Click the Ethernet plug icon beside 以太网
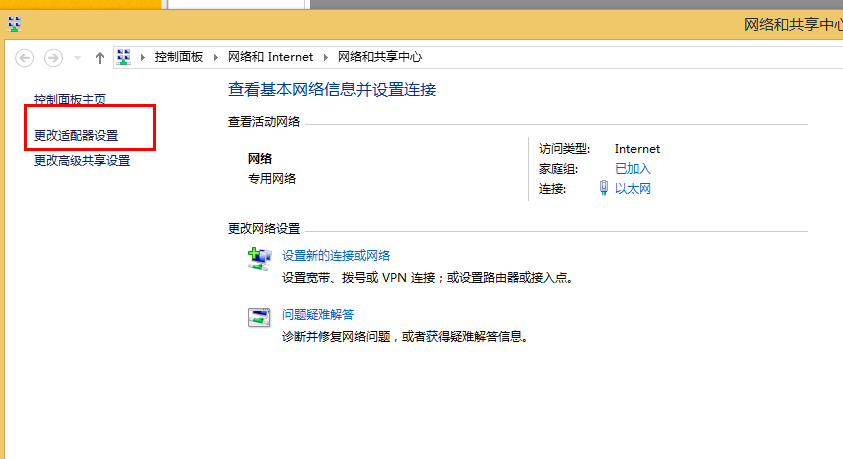 [603, 188]
